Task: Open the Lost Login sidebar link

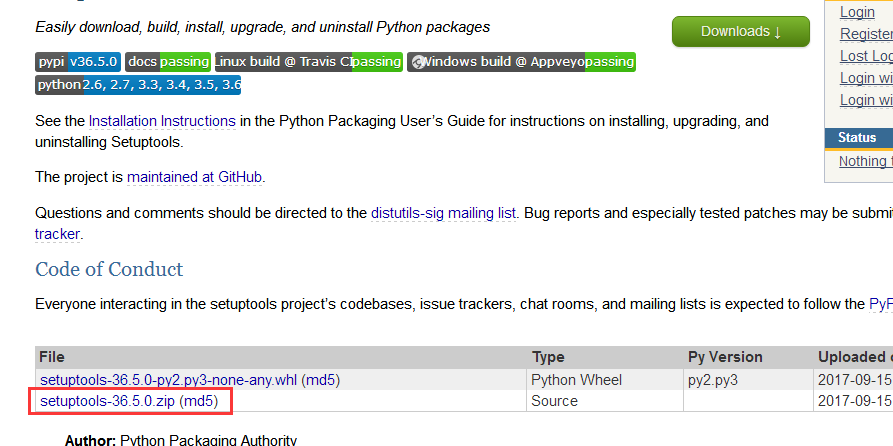Action: pos(866,56)
